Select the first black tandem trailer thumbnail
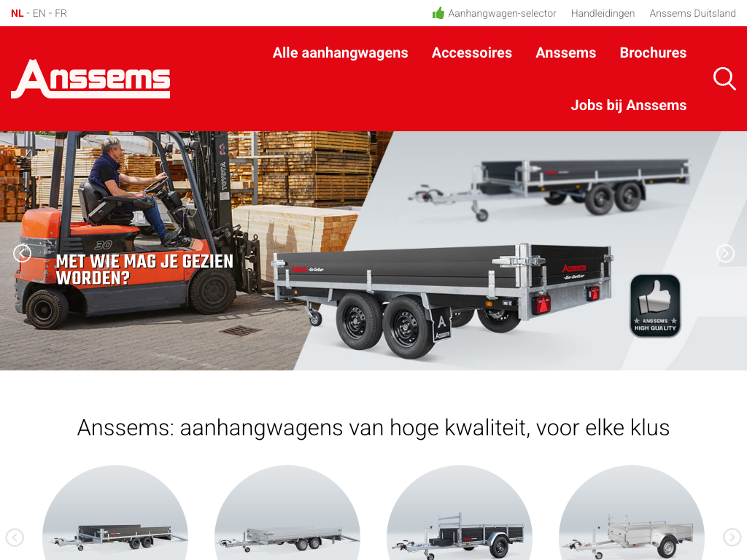 (x=115, y=513)
